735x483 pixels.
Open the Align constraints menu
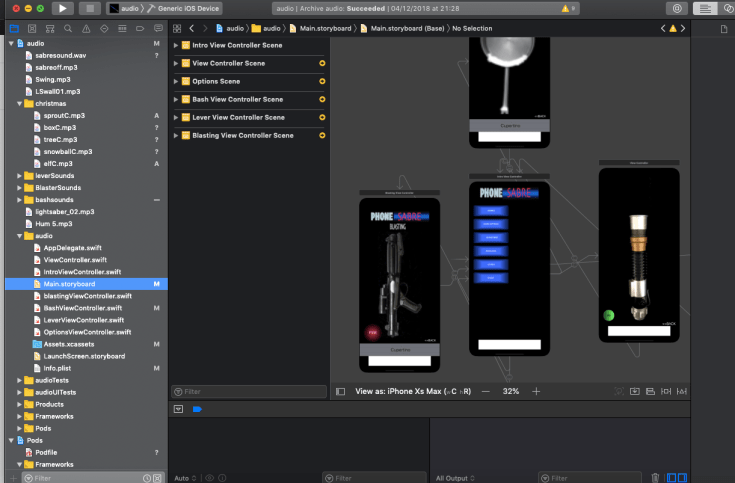pyautogui.click(x=650, y=392)
